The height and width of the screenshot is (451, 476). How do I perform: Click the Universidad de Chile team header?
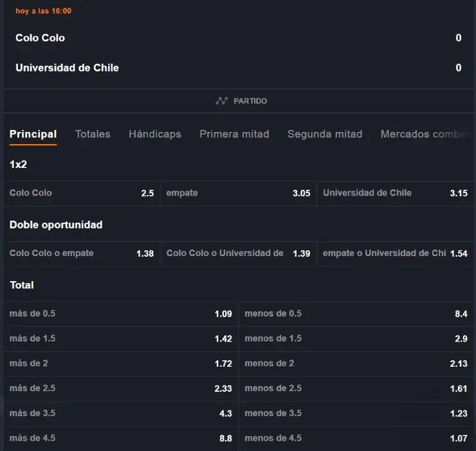tap(67, 68)
